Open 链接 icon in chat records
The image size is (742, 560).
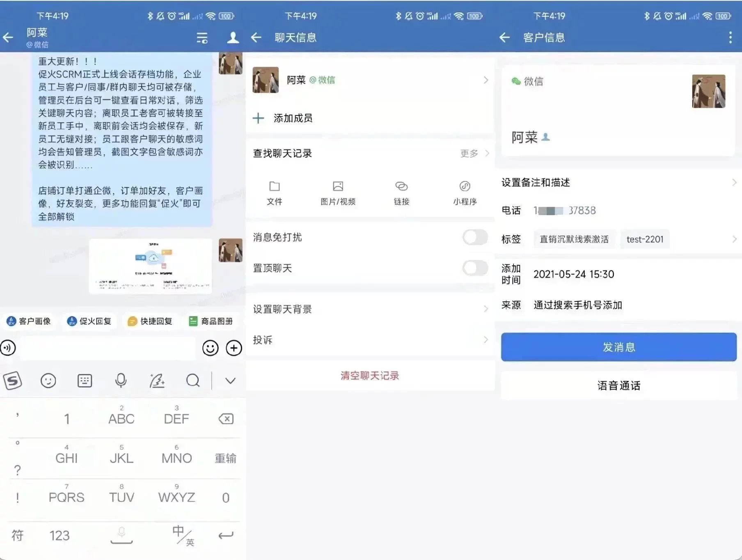coord(401,186)
